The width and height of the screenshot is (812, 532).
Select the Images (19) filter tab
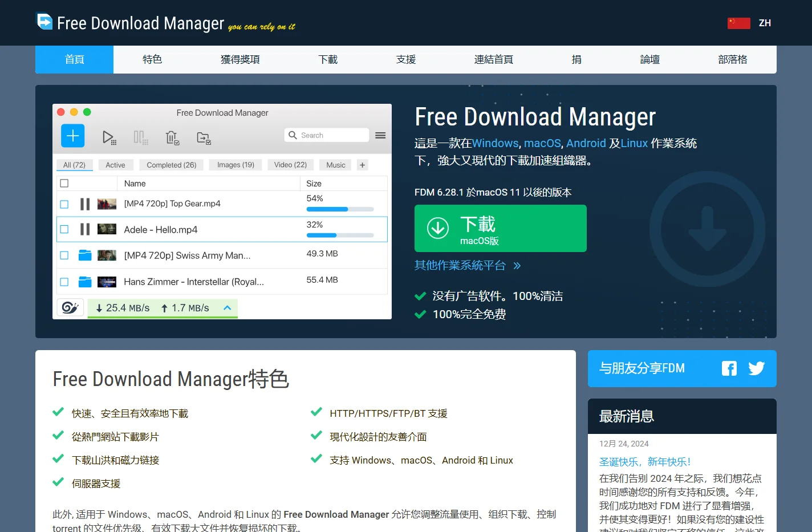click(236, 165)
